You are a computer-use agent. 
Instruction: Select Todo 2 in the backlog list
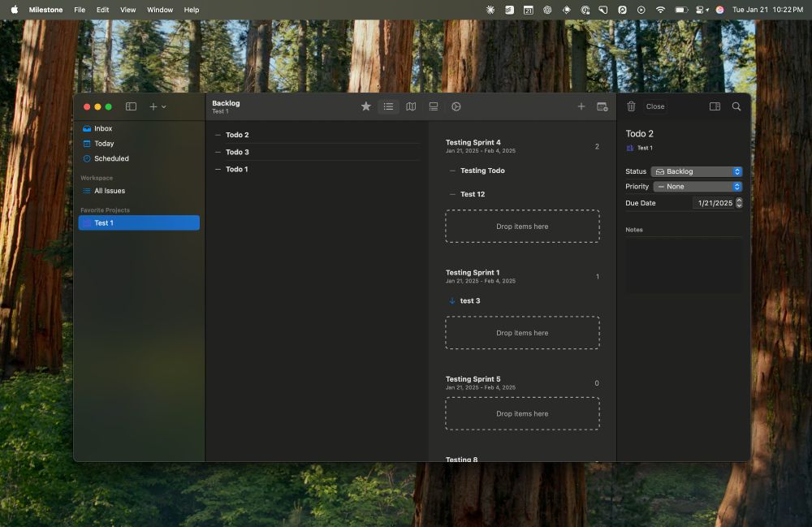[317, 135]
